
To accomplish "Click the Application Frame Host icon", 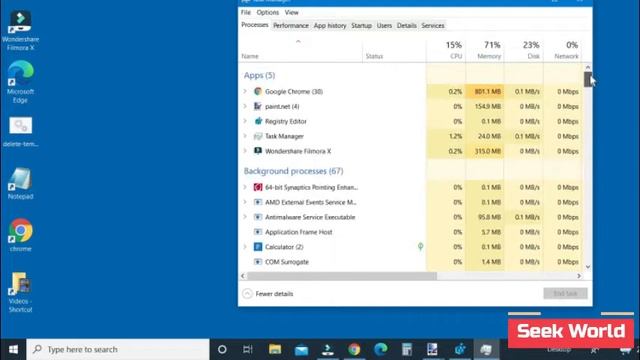I will tap(258, 232).
